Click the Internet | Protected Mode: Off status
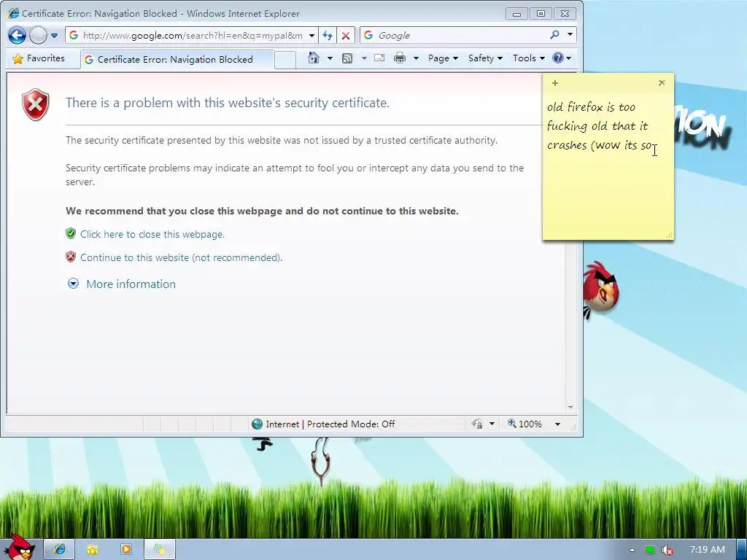 tap(330, 424)
